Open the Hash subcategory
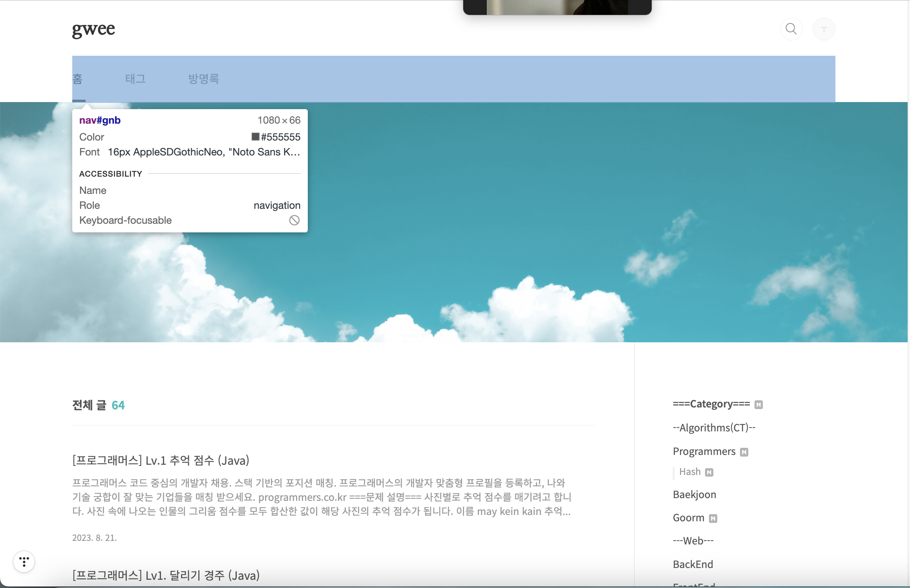This screenshot has height=588, width=910. [x=690, y=472]
